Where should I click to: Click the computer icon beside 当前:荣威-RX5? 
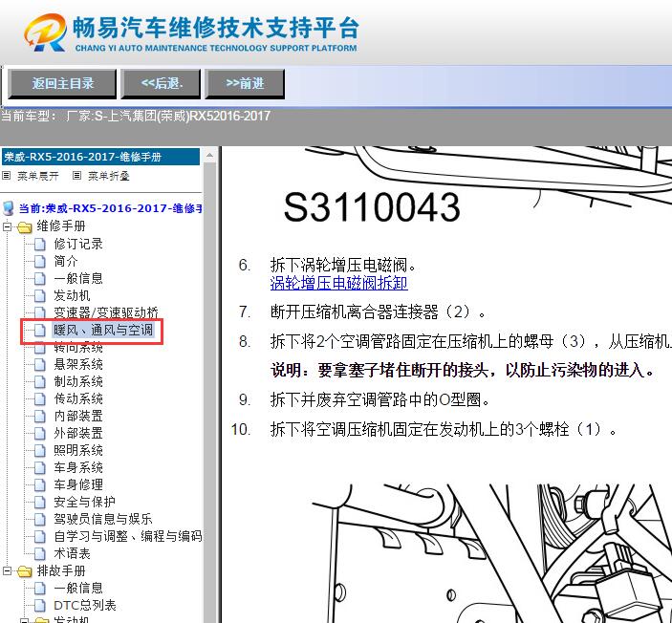pyautogui.click(x=9, y=208)
